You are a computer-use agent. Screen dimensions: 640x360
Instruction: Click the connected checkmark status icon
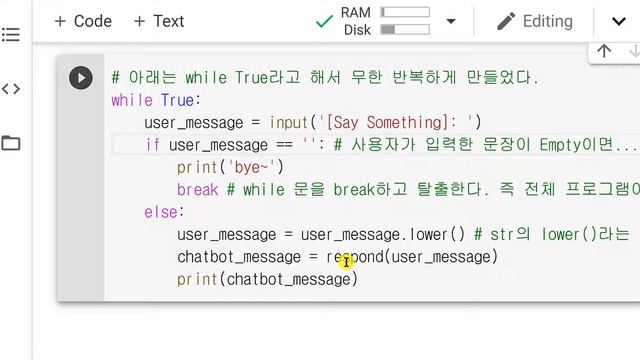coord(324,21)
